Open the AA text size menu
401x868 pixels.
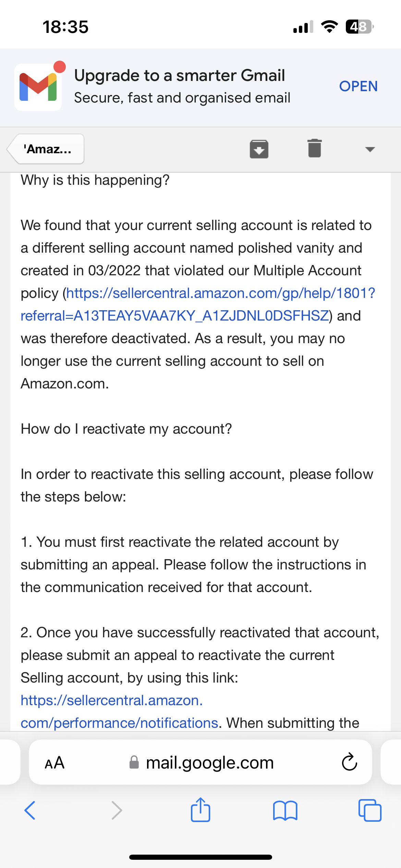(x=54, y=763)
